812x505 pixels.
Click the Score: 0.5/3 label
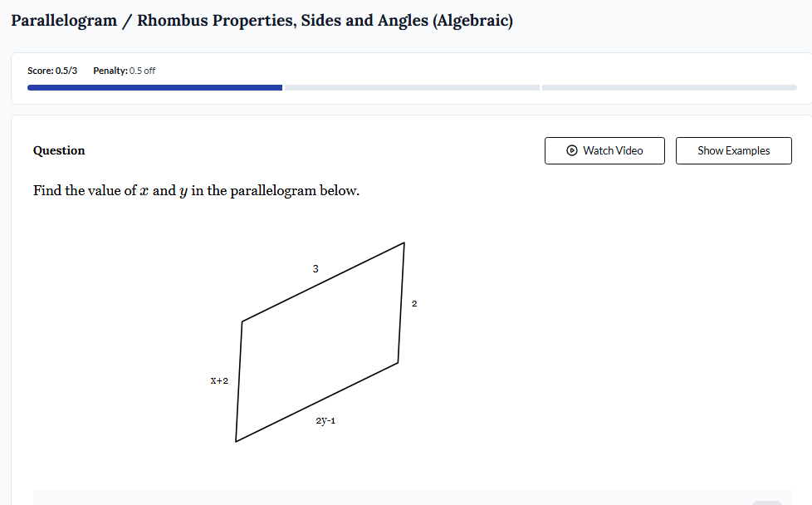(x=52, y=71)
